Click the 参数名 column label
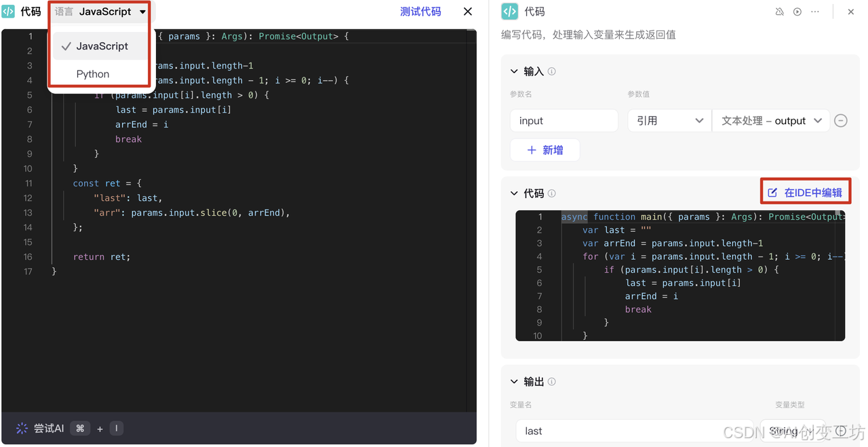This screenshot has height=447, width=868. click(521, 94)
